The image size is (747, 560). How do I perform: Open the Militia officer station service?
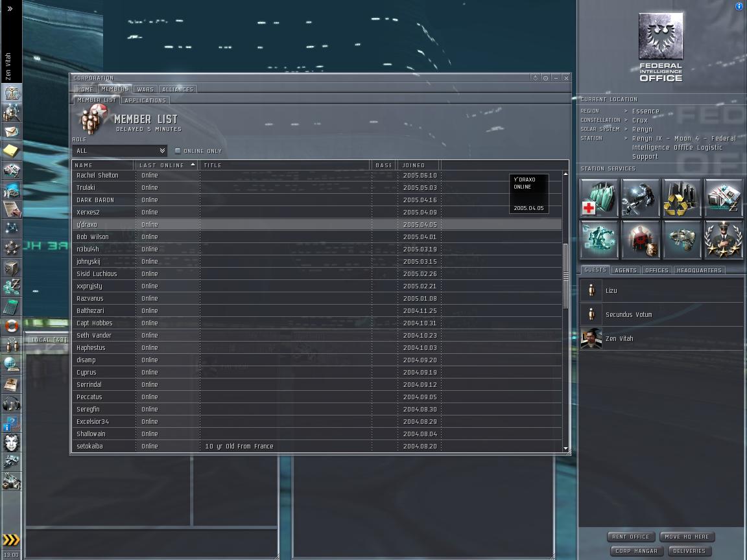723,240
